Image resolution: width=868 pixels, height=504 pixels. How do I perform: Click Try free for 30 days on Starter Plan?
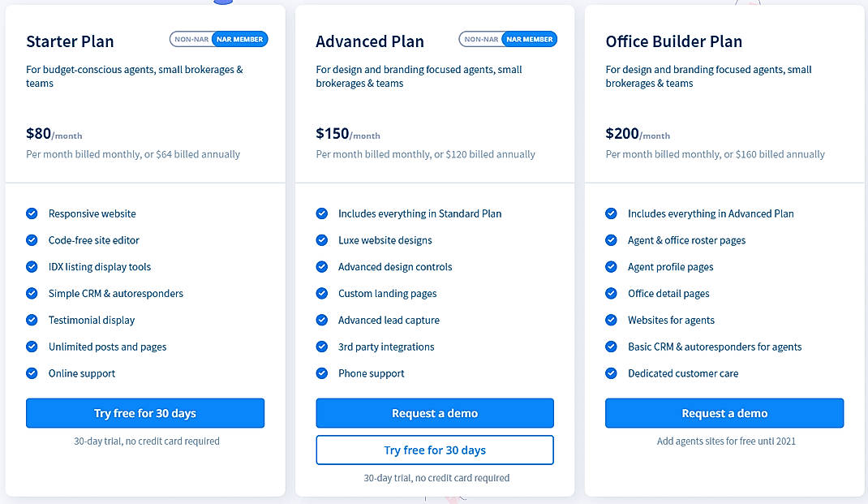[145, 412]
